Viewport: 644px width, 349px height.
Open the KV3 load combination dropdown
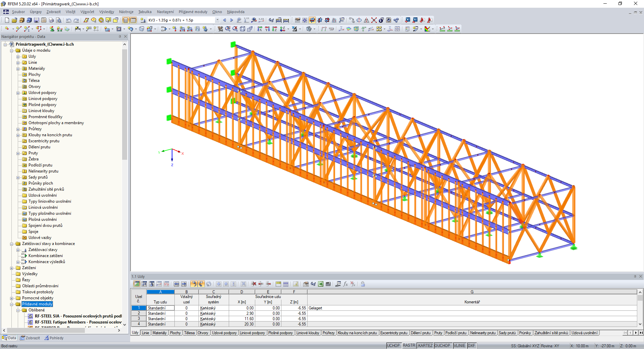coord(217,20)
